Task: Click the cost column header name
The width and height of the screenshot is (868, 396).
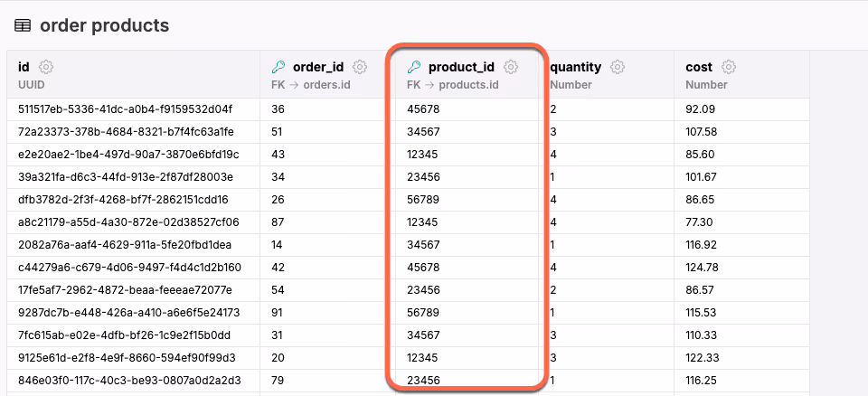Action: 699,67
